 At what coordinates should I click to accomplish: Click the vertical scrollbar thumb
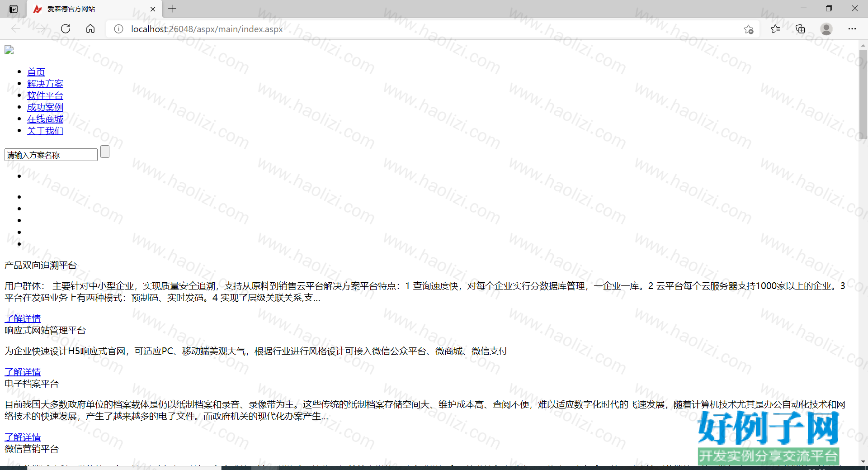click(863, 94)
